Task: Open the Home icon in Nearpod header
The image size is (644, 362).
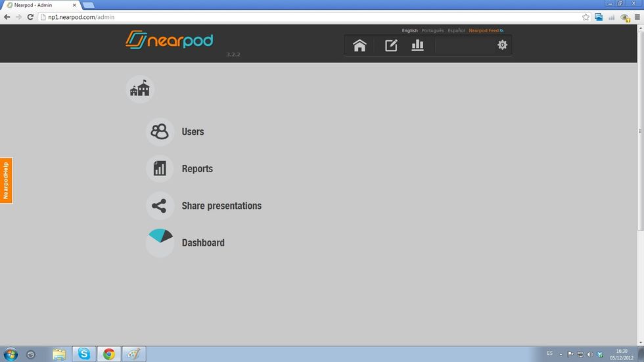Action: (x=359, y=45)
